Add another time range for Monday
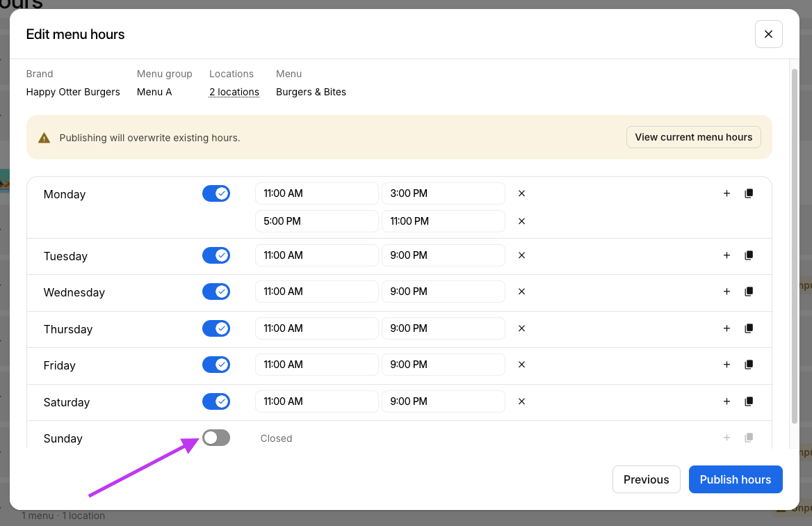 click(726, 193)
